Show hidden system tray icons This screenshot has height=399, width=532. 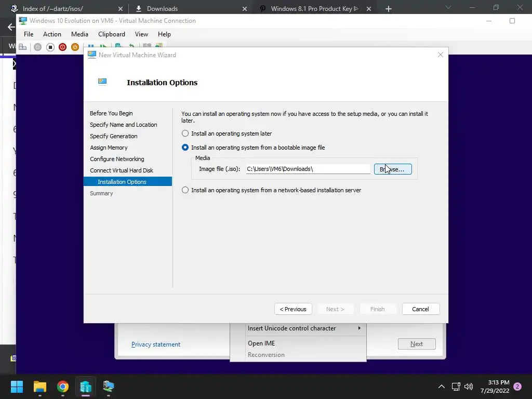point(442,387)
